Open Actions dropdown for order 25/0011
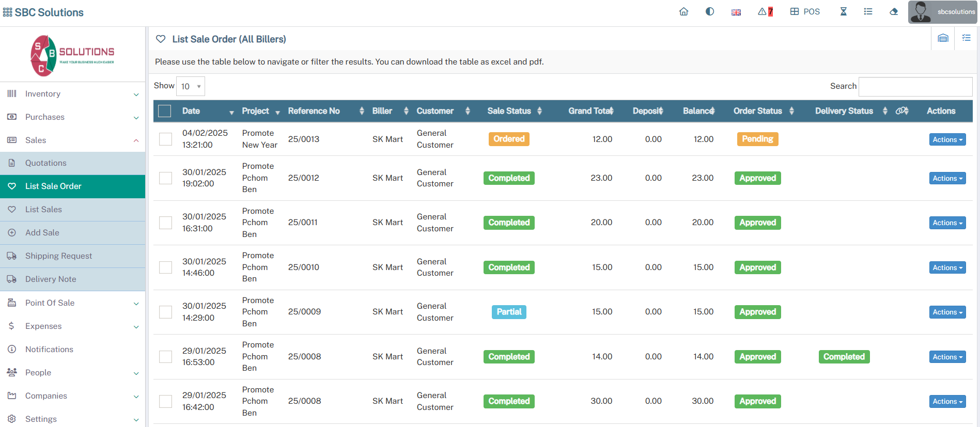 click(x=947, y=223)
